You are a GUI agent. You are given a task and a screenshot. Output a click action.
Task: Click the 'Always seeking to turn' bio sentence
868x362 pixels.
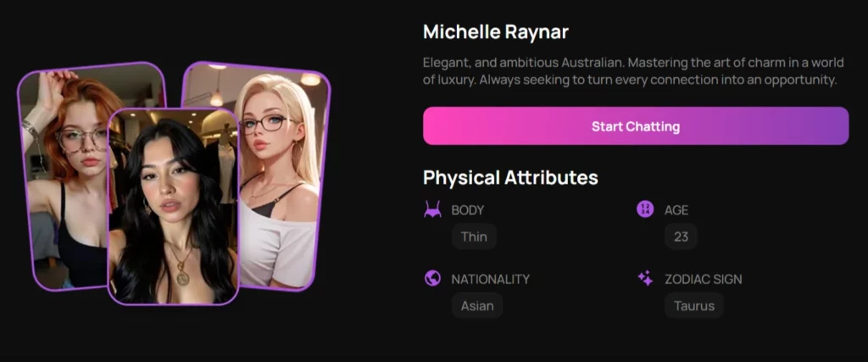coord(659,79)
